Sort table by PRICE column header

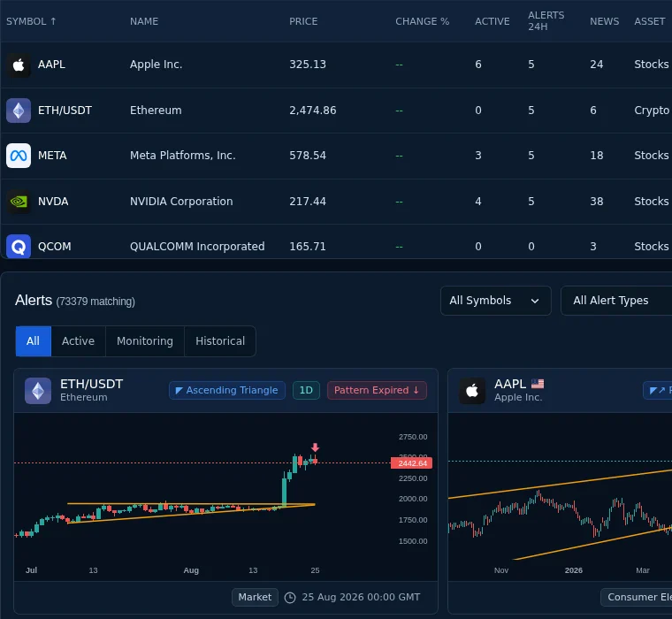303,21
